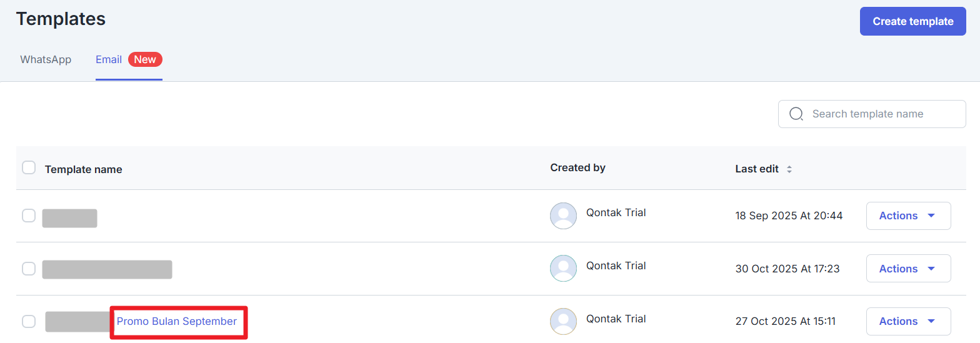Check the box for the 18 Sep 2025 template
The image size is (980, 343).
click(29, 216)
